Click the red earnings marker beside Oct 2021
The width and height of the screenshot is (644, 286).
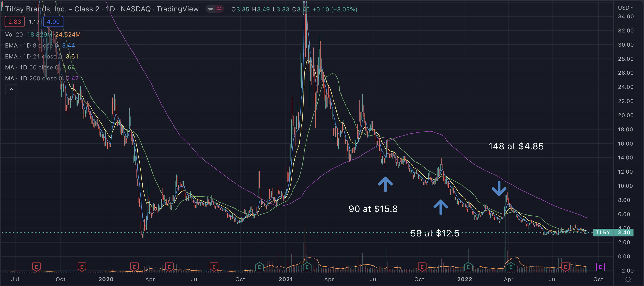point(422,267)
